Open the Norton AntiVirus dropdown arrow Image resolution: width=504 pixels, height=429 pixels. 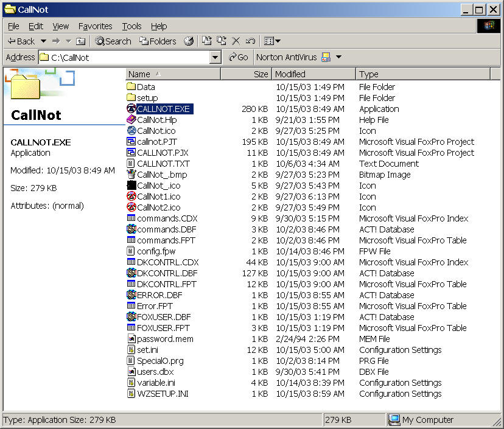tap(338, 57)
